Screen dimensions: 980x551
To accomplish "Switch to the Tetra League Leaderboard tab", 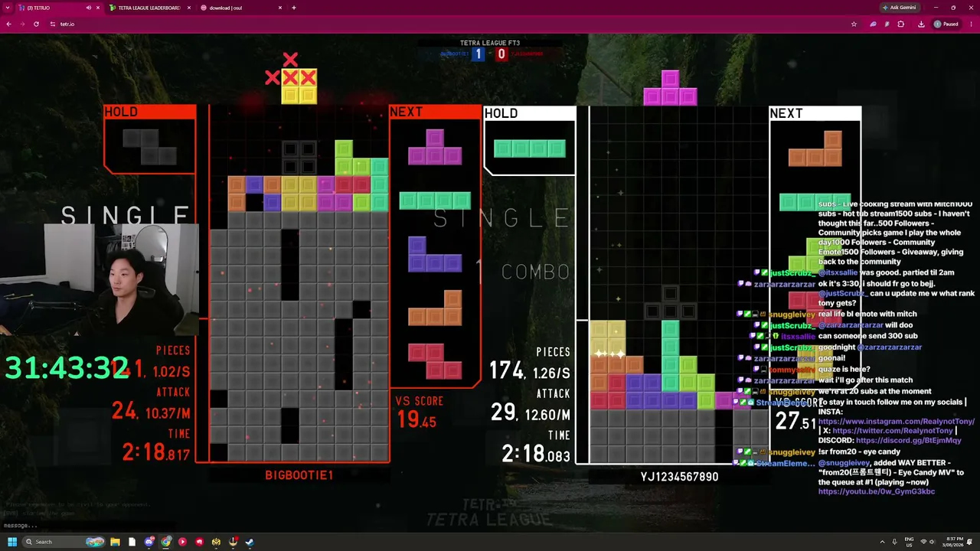I will [149, 8].
